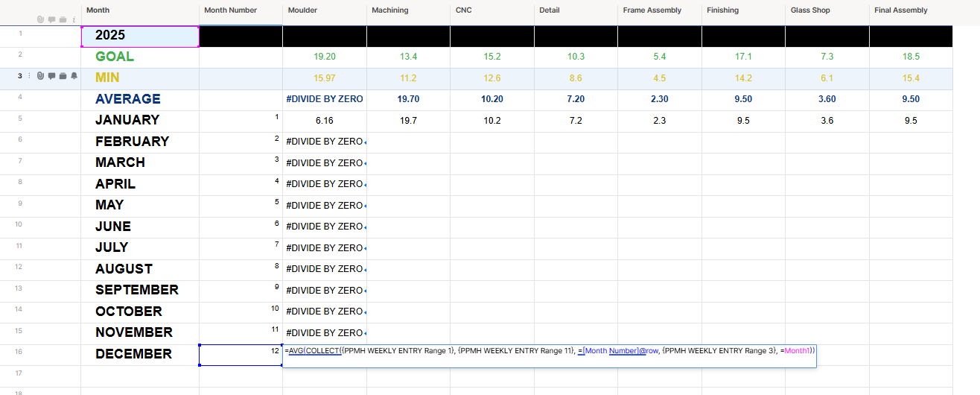
Task: Select the NOVEMBER cell
Action: (140, 333)
